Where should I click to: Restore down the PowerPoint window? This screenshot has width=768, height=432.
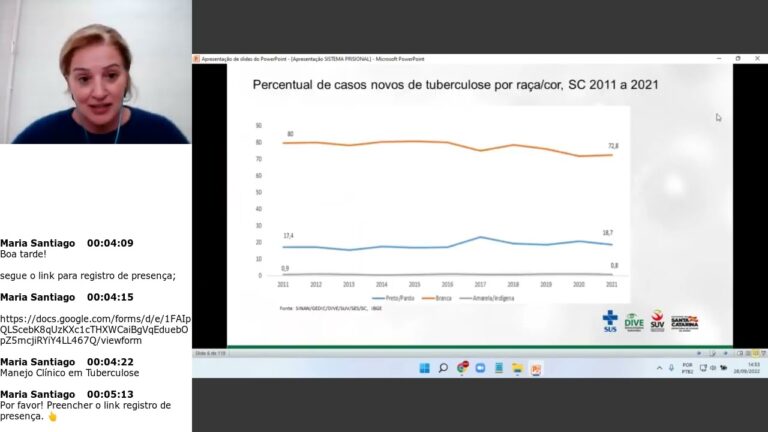[x=738, y=58]
